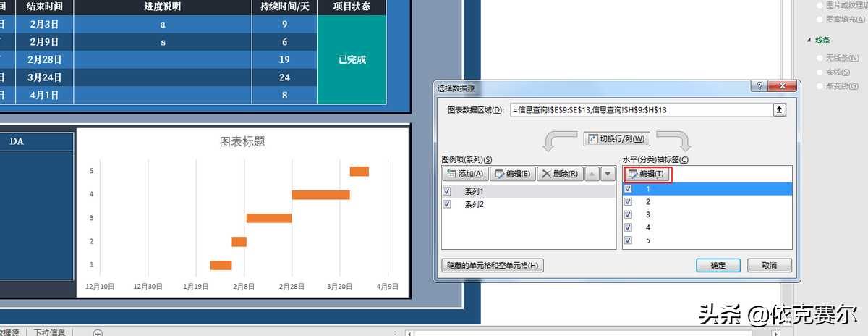
Task: Uncheck category label 3
Action: click(628, 214)
